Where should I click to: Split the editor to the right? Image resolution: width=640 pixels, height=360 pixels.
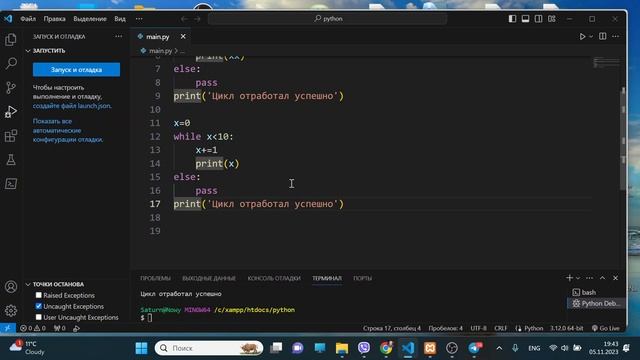point(602,36)
